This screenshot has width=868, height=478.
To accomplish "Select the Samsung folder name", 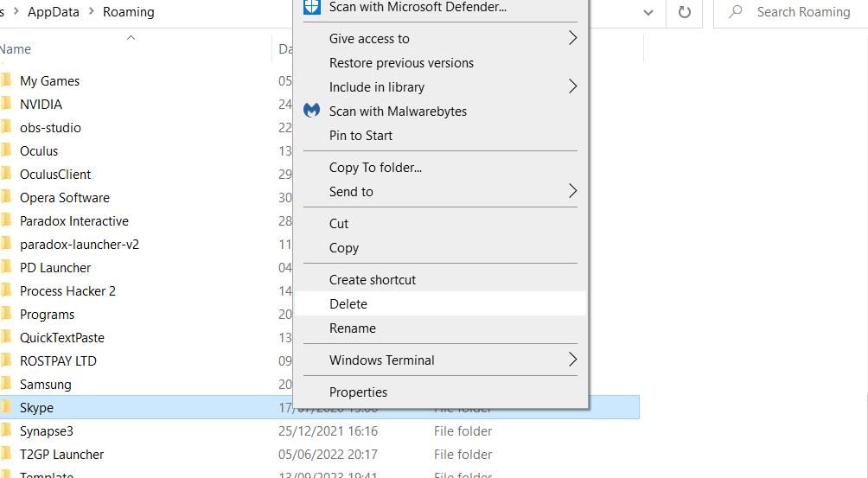I will click(x=46, y=384).
